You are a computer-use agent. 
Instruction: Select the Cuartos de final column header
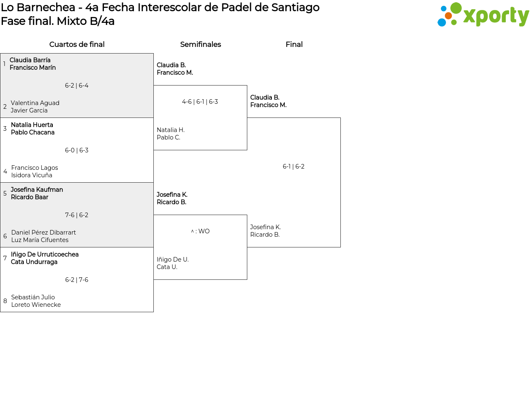77,44
